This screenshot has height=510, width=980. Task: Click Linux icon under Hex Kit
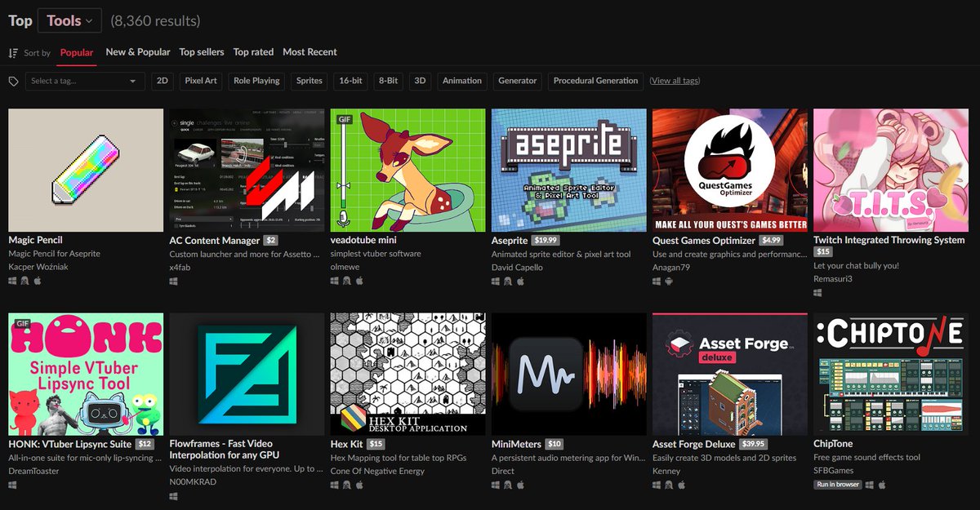point(347,484)
